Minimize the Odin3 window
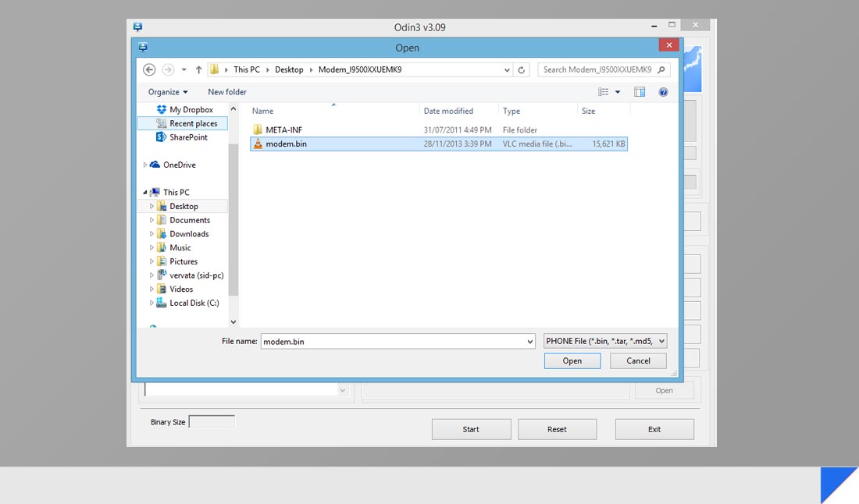The image size is (859, 504). tap(654, 26)
